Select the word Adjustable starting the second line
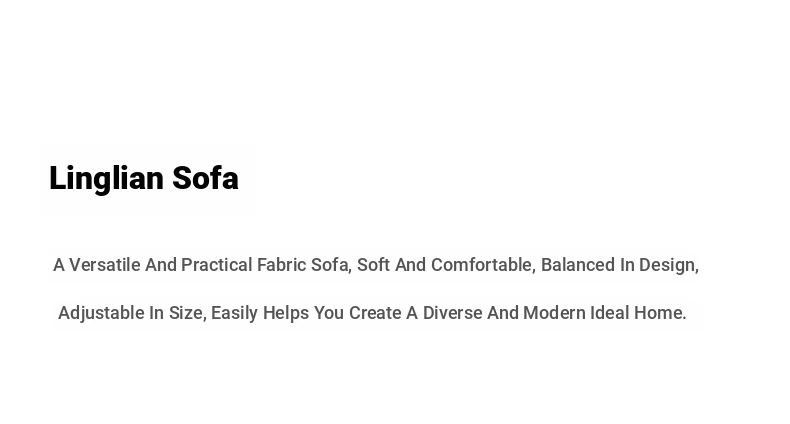790x424 pixels. click(101, 313)
